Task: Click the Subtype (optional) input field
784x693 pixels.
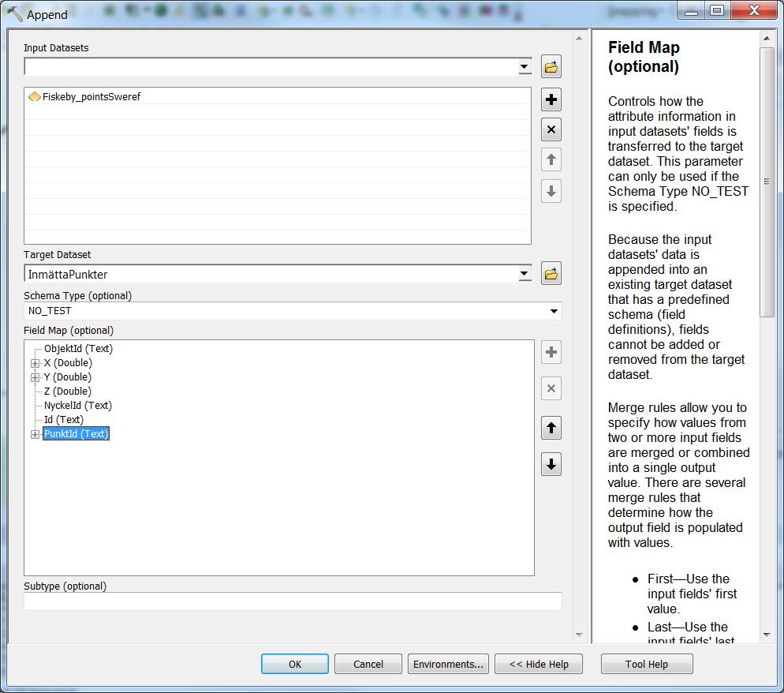Action: coord(293,601)
